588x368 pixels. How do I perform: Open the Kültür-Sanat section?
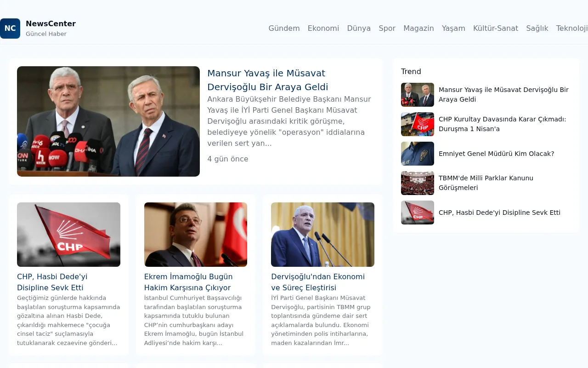[496, 28]
